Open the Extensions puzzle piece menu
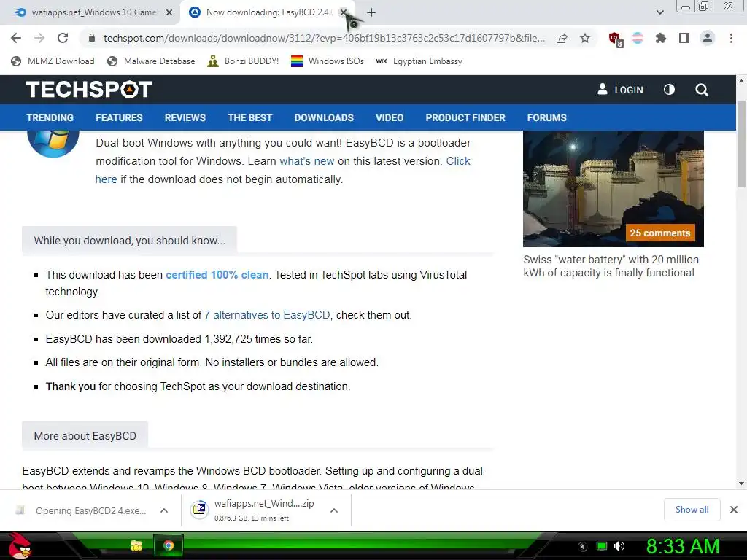This screenshot has width=747, height=560. click(x=660, y=38)
